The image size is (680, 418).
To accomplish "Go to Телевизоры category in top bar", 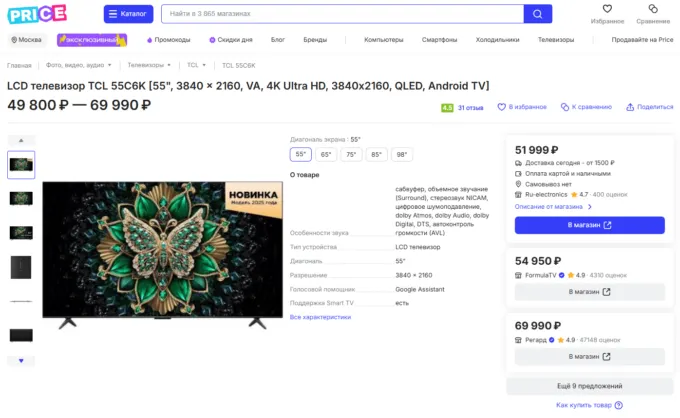I will coord(556,40).
